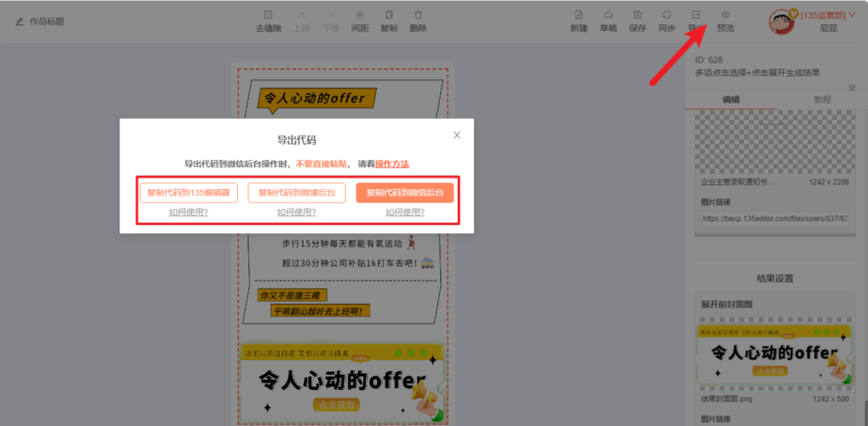
Task: Click the 不要直接粘贴 warning text
Action: click(x=321, y=164)
